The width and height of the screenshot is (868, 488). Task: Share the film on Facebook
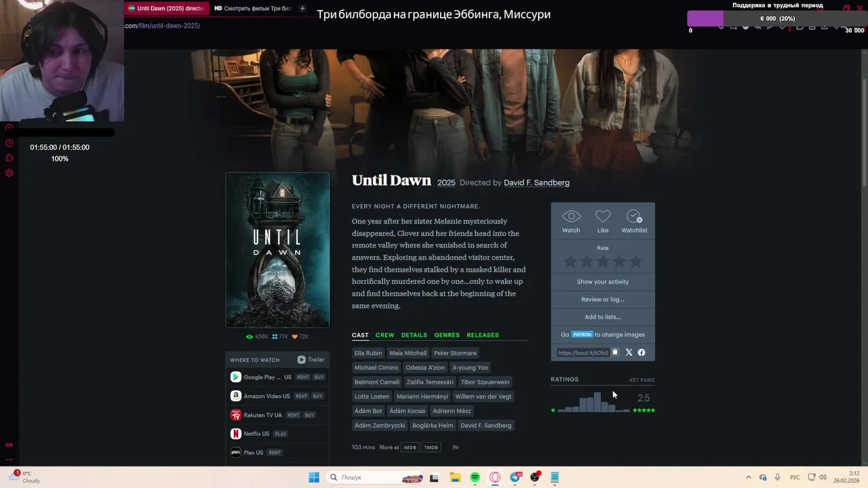click(642, 352)
